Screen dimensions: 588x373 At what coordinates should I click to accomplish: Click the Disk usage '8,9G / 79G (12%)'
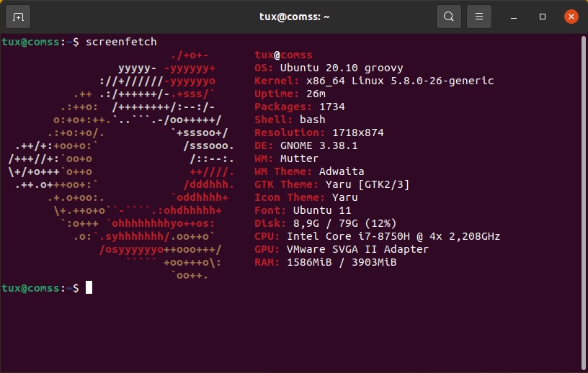[x=344, y=223]
